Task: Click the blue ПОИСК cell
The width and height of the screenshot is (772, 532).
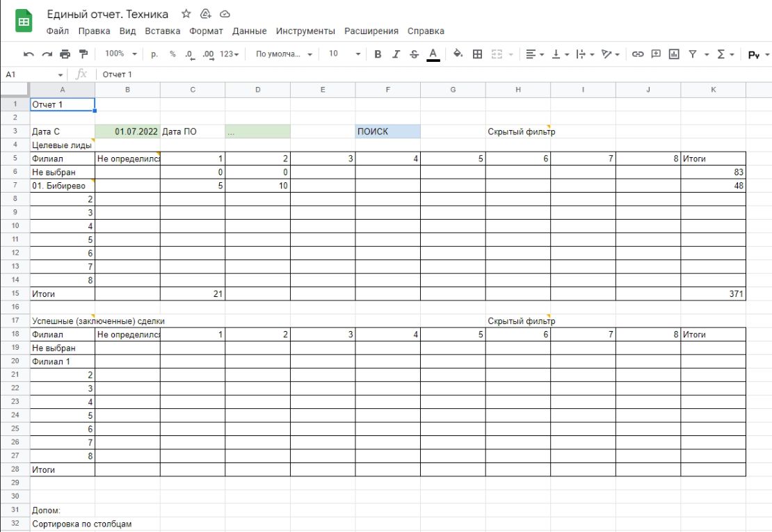Action: point(387,131)
